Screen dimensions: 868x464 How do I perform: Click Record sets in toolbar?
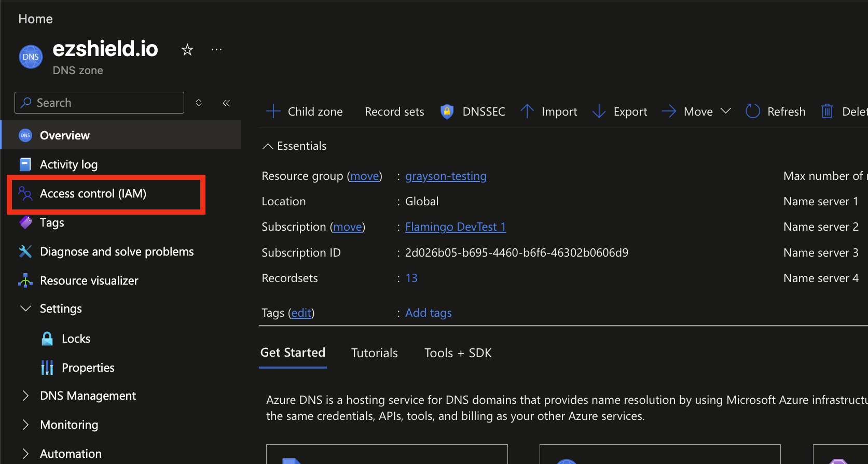click(x=394, y=111)
